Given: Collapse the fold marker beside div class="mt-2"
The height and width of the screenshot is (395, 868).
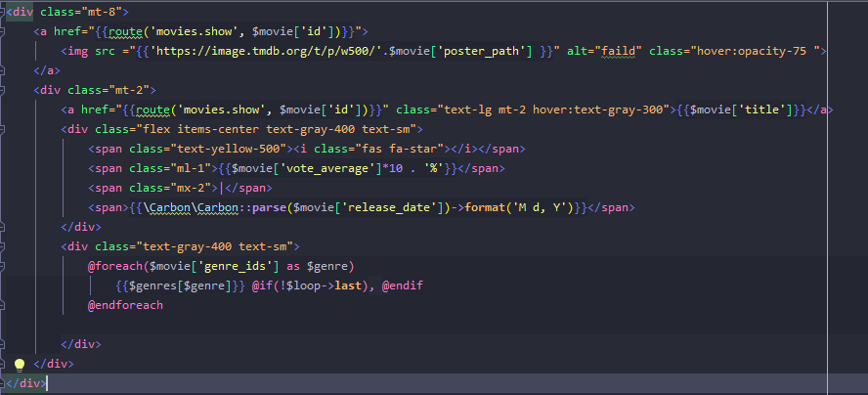Looking at the screenshot, I should pos(3,90).
